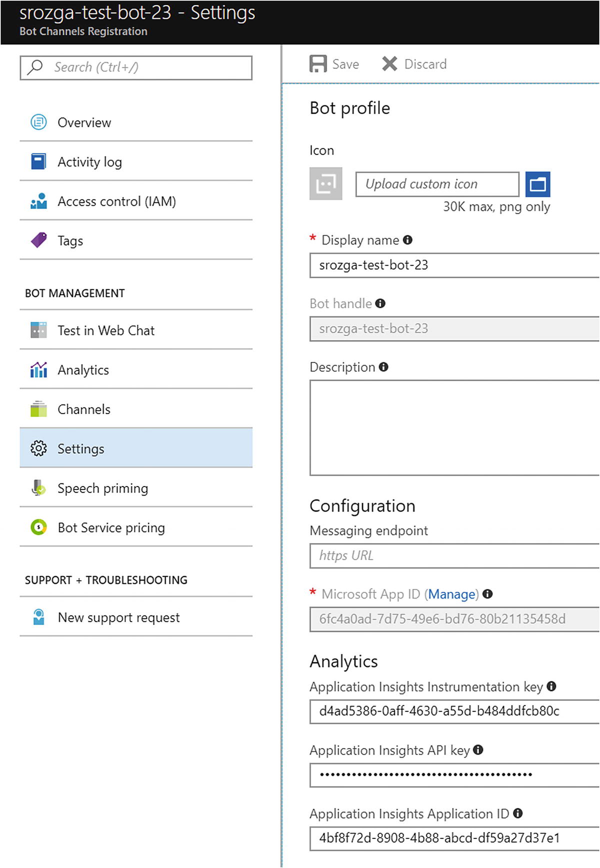
Task: Click the bot profile icon thumbnail
Action: pyautogui.click(x=326, y=183)
